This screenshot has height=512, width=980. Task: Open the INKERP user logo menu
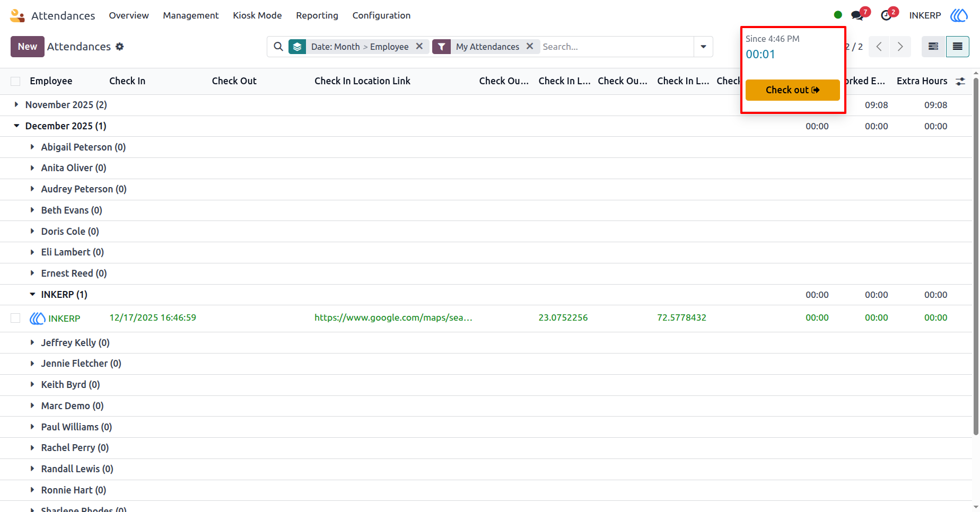pyautogui.click(x=959, y=15)
